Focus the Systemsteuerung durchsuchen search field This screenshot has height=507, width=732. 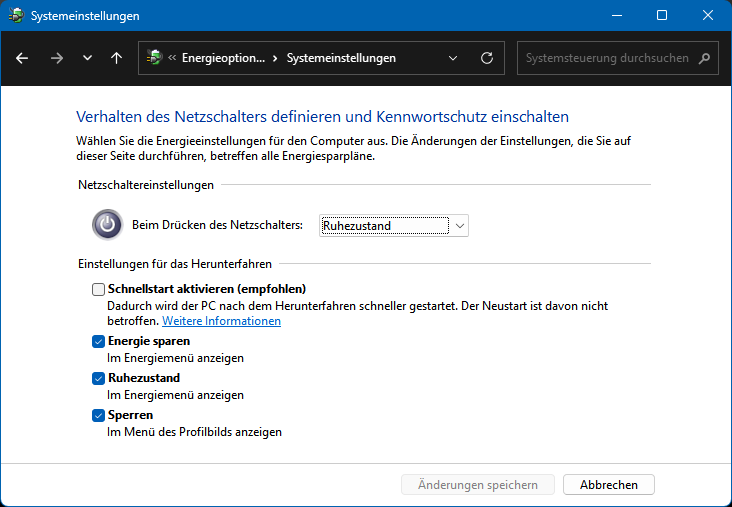(x=607, y=58)
